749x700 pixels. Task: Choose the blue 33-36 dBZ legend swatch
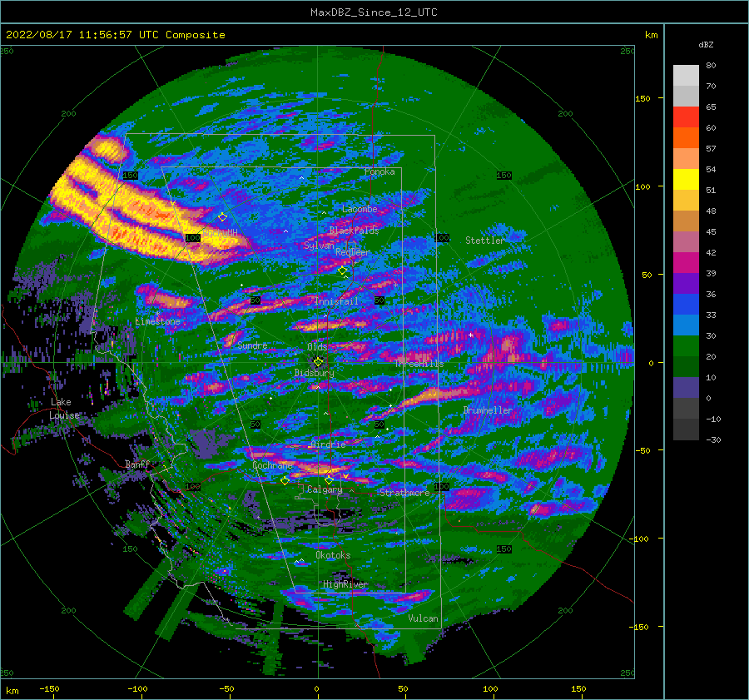pyautogui.click(x=686, y=305)
